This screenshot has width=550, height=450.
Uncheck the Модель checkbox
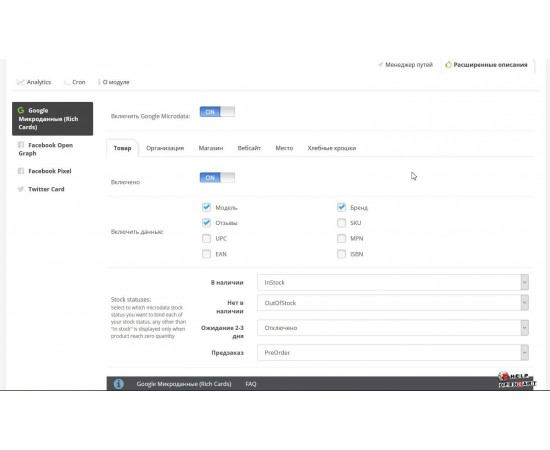(x=206, y=207)
